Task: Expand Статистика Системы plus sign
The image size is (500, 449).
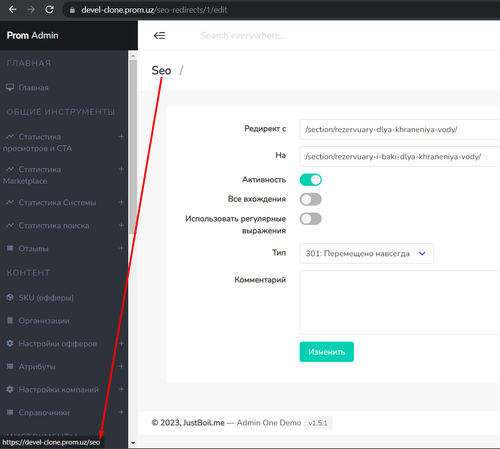Action: [x=121, y=202]
